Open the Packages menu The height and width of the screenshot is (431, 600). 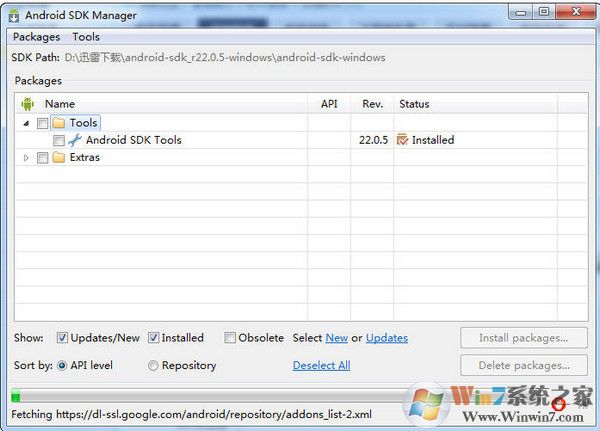(36, 37)
